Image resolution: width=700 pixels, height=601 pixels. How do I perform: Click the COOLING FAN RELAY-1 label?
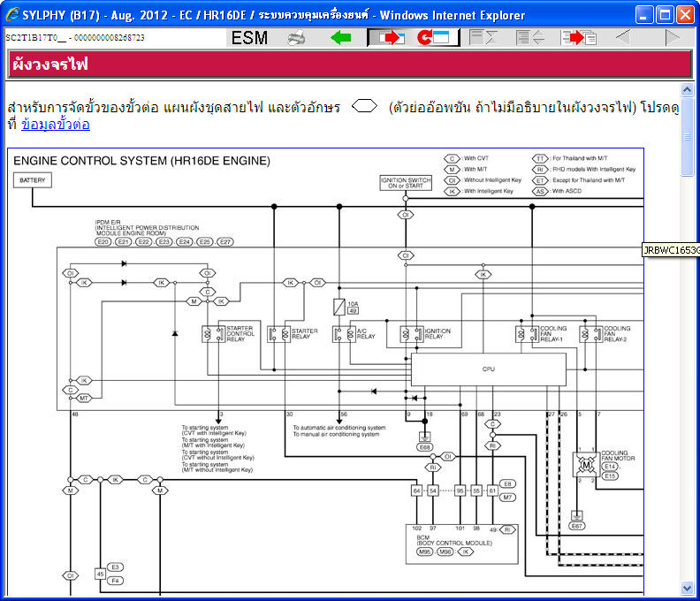(553, 334)
